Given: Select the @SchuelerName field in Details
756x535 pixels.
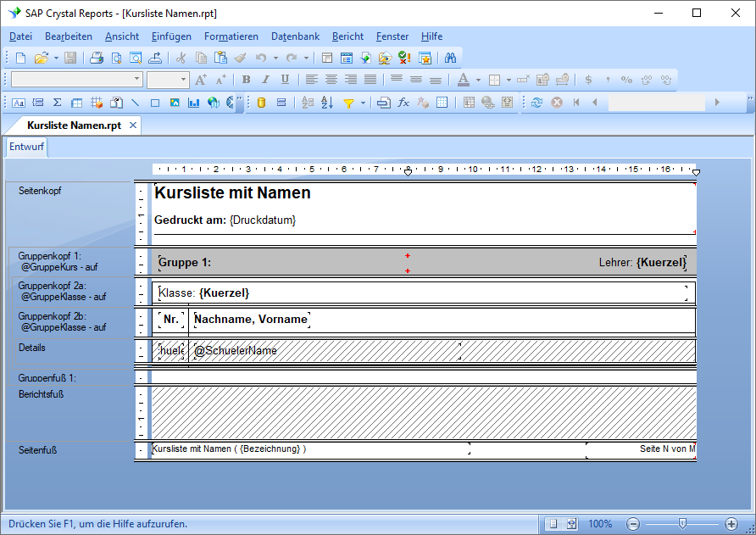Looking at the screenshot, I should (327, 351).
